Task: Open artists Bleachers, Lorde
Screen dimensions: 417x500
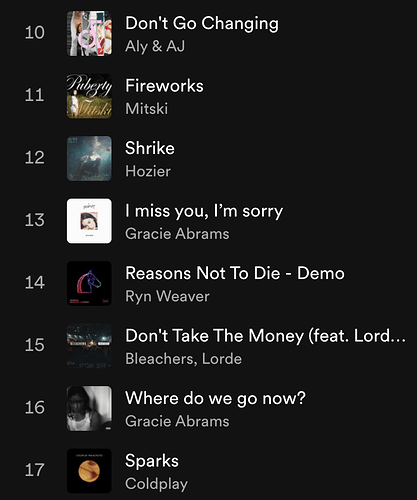Action: [183, 359]
